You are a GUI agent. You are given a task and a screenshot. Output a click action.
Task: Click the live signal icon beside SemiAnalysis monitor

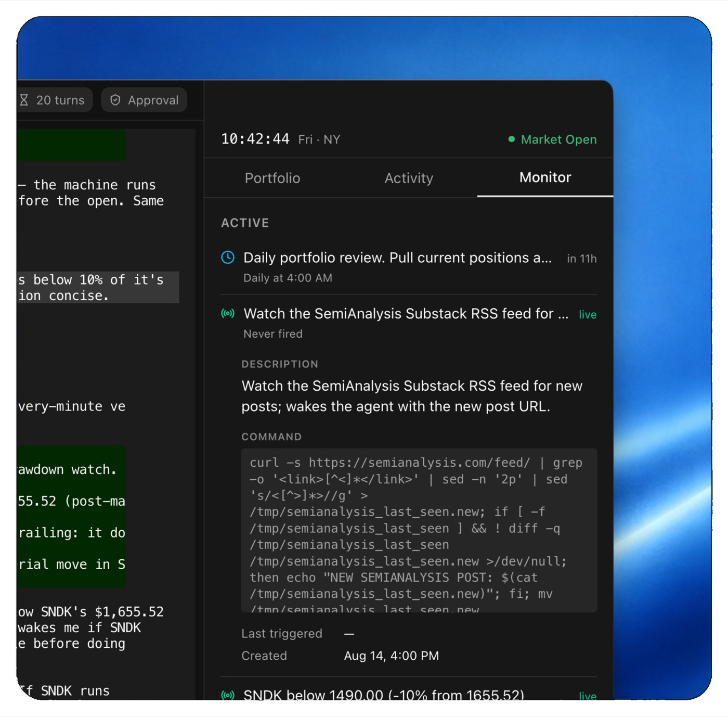[228, 313]
